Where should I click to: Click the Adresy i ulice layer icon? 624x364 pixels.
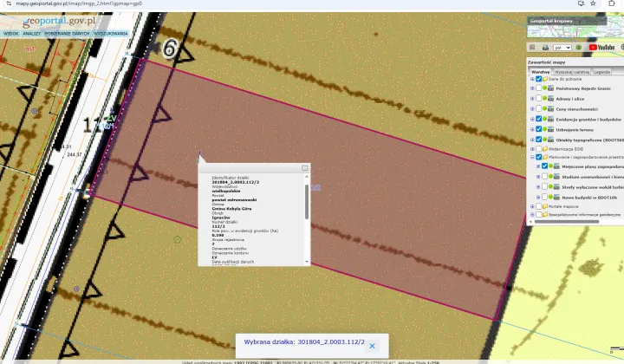pos(551,99)
